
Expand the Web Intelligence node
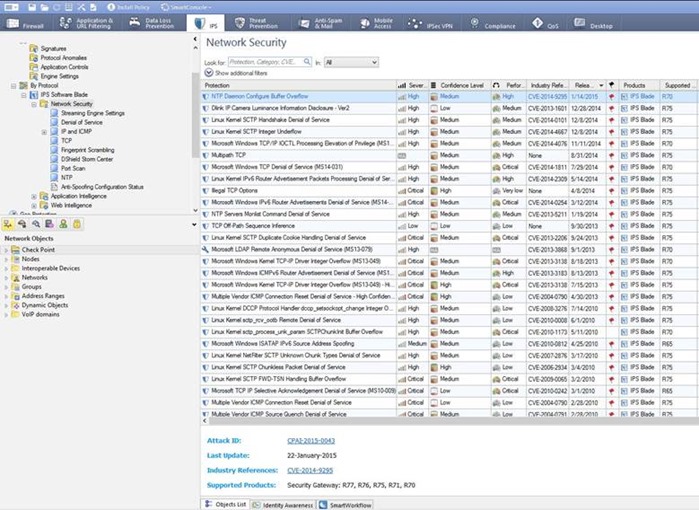coord(34,206)
